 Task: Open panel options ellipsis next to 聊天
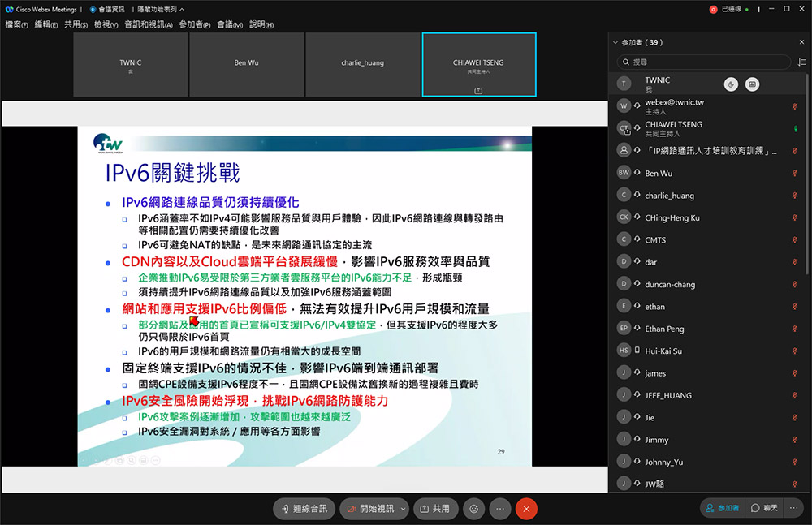(x=796, y=508)
